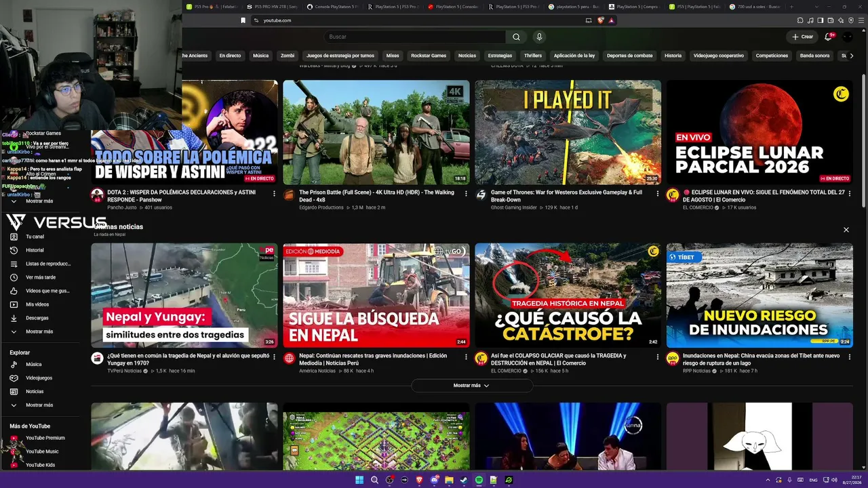
Task: Activate voice search microphone icon
Action: [539, 37]
